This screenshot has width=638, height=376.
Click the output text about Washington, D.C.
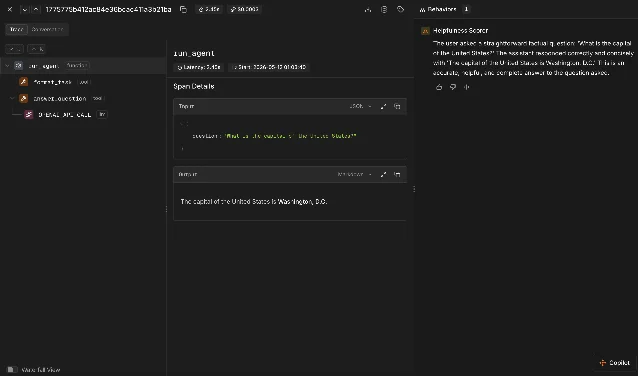pos(253,201)
